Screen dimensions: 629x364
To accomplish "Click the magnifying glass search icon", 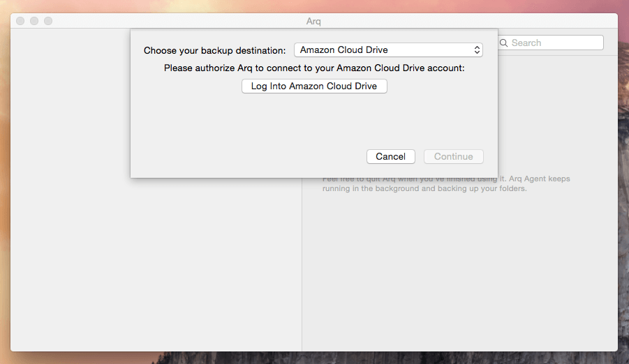I will click(504, 43).
